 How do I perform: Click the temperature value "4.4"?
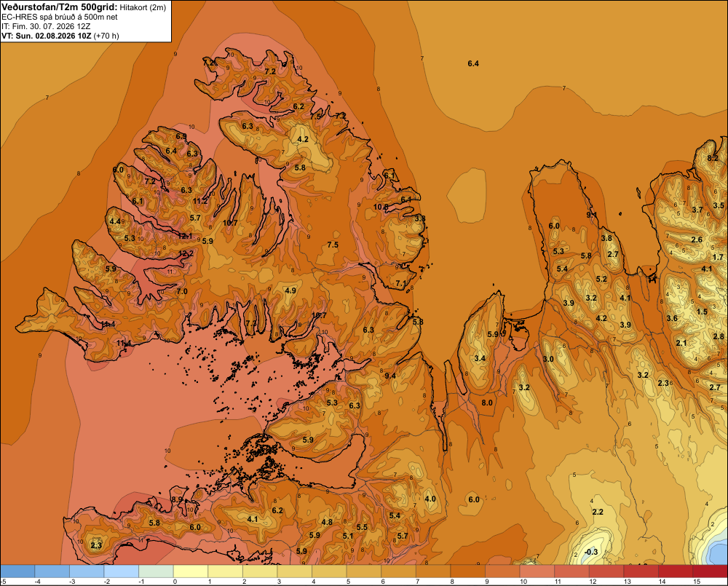(115, 221)
